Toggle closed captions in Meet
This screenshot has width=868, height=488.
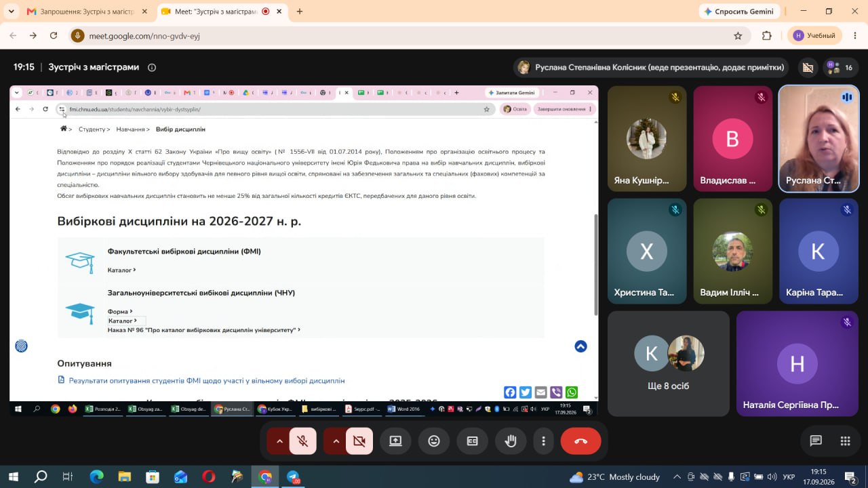click(473, 441)
